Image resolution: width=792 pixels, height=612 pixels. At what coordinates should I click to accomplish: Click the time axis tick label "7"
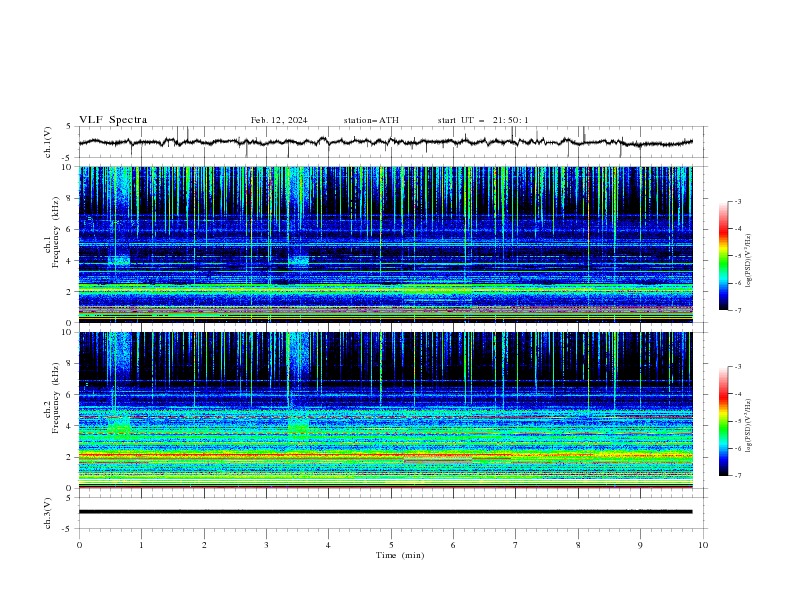[x=516, y=545]
